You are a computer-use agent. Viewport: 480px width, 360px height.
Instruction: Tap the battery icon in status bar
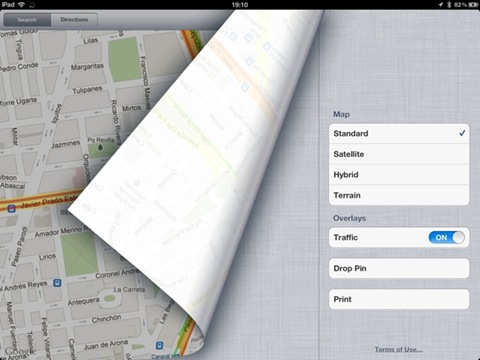pos(473,5)
